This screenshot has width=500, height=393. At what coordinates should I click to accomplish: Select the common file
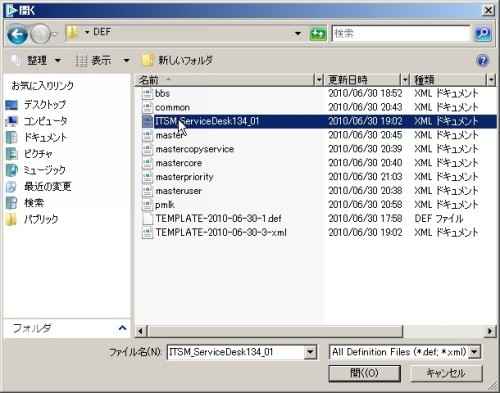(172, 108)
